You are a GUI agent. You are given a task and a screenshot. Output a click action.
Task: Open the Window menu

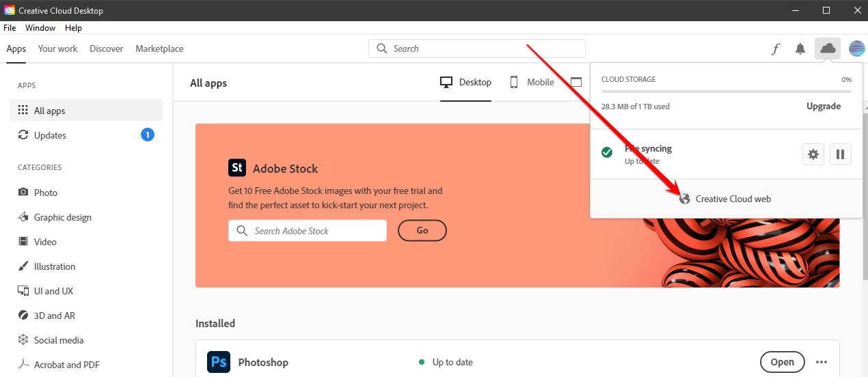40,28
